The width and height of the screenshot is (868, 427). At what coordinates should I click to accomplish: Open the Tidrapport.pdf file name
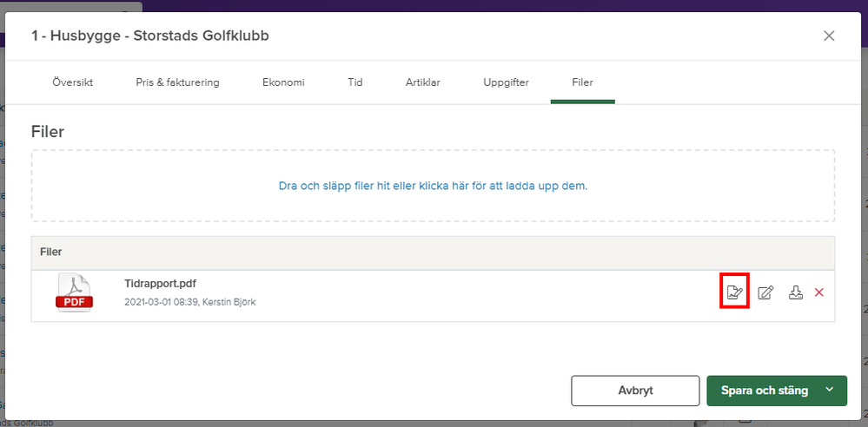click(160, 284)
